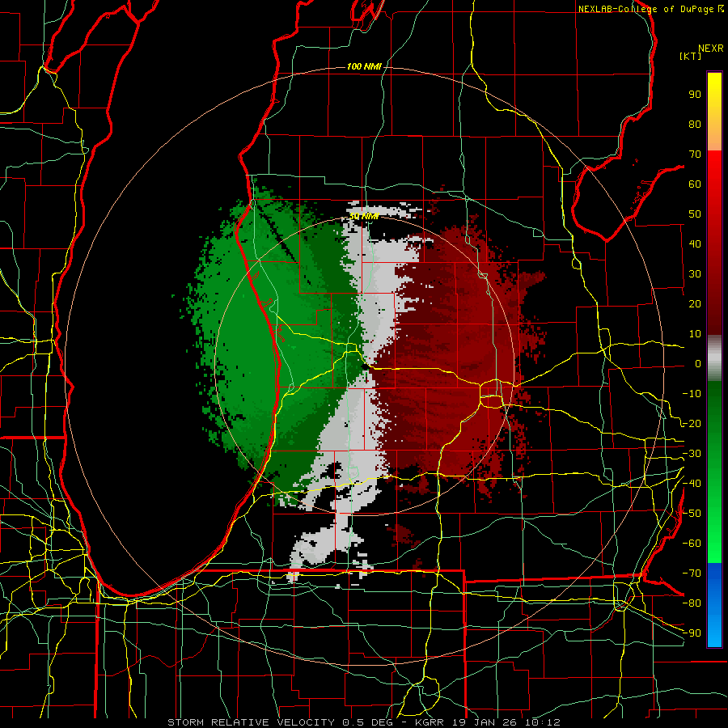Viewport: 728px width, 728px height.
Task: Select the 30 value on the velocity scale
Action: tap(695, 274)
